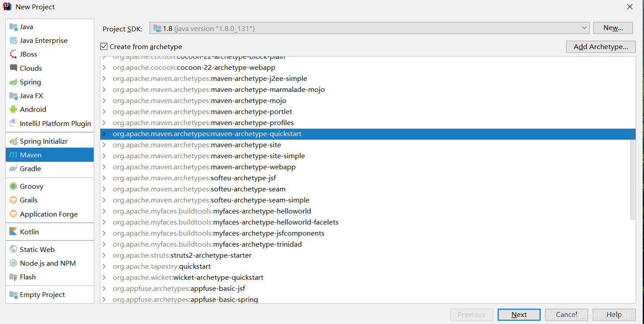Click the Cancel button
Image resolution: width=644 pixels, height=324 pixels.
[x=567, y=314]
